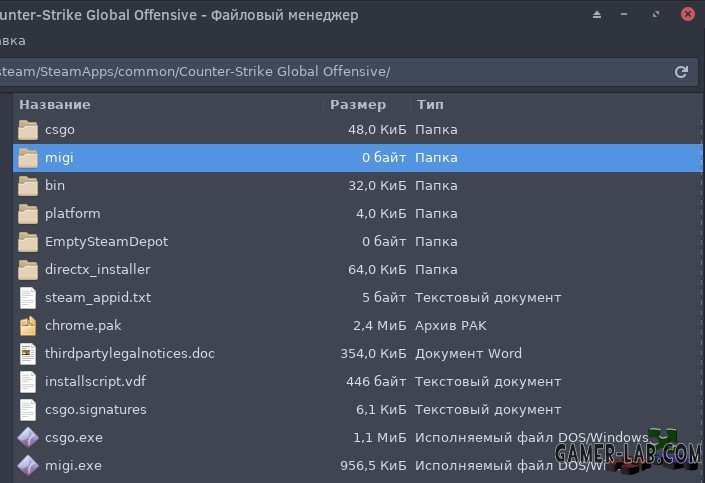Click the type label Архив PAK

click(451, 326)
